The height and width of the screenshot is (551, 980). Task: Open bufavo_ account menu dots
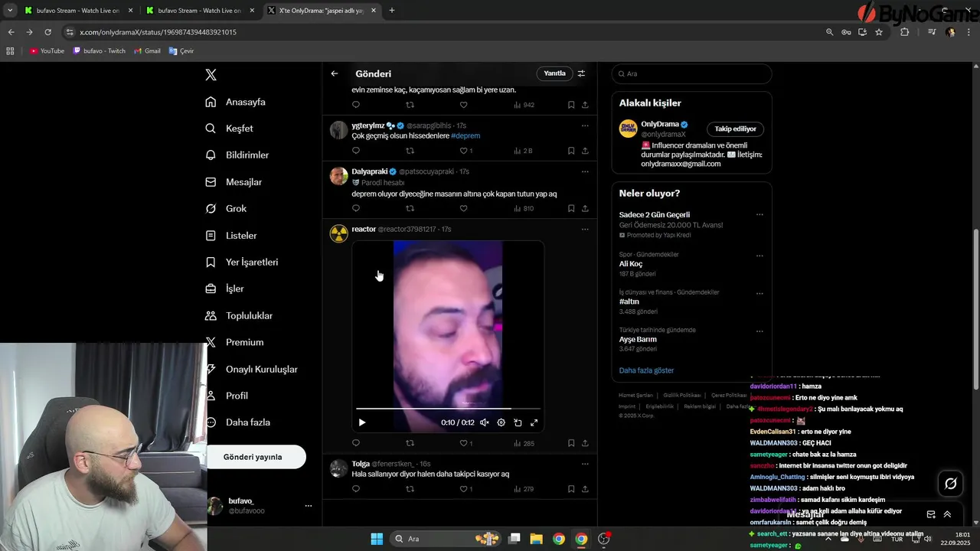pyautogui.click(x=309, y=506)
